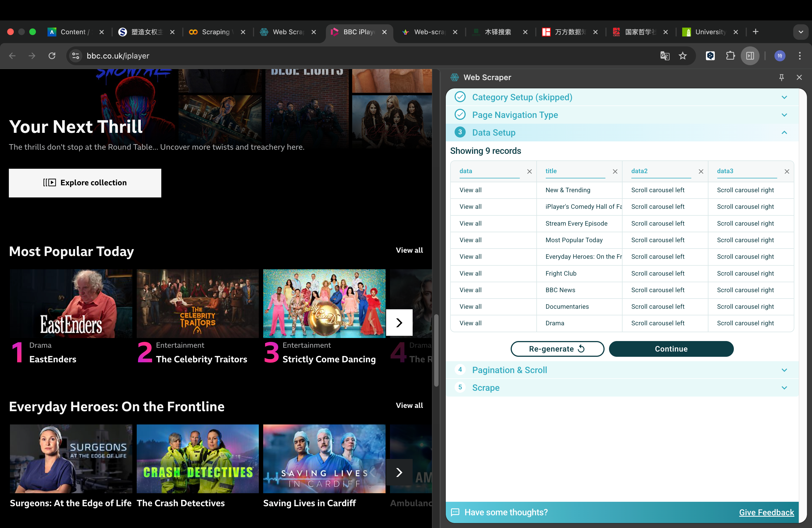The width and height of the screenshot is (812, 528).
Task: Open the Give Feedback link
Action: (766, 512)
